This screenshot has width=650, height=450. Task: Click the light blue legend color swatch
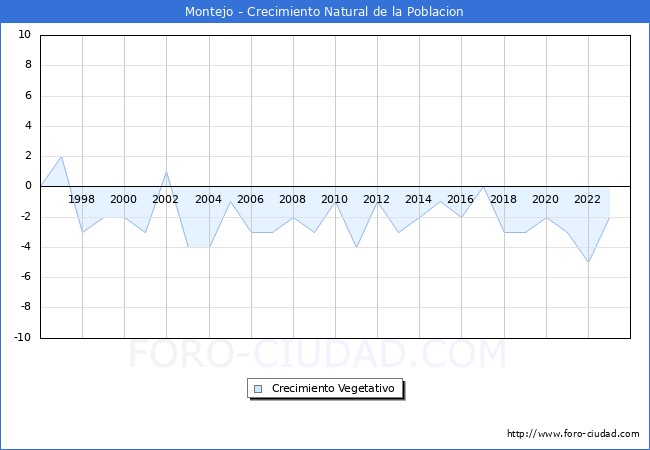[258, 389]
